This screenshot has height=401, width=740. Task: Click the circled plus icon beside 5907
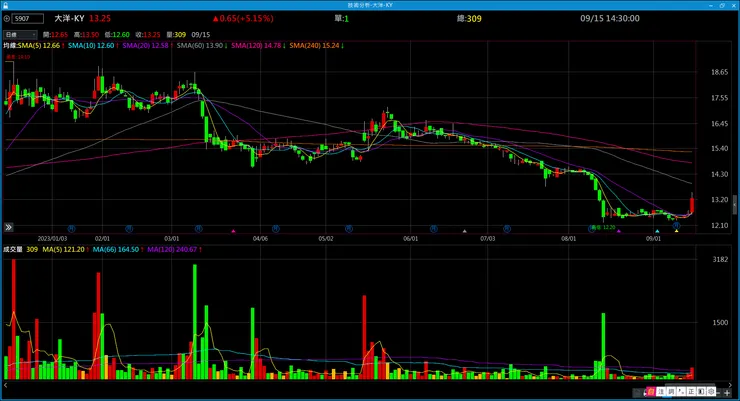[7, 18]
